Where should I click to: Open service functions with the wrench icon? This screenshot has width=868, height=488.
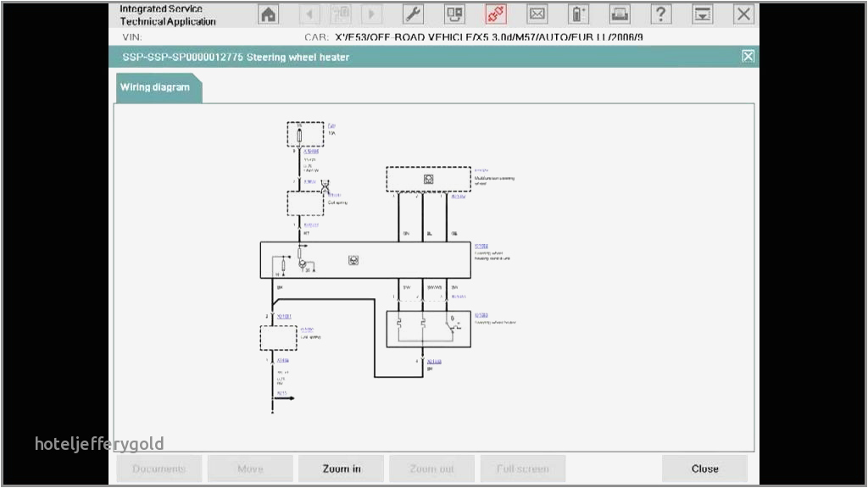413,14
